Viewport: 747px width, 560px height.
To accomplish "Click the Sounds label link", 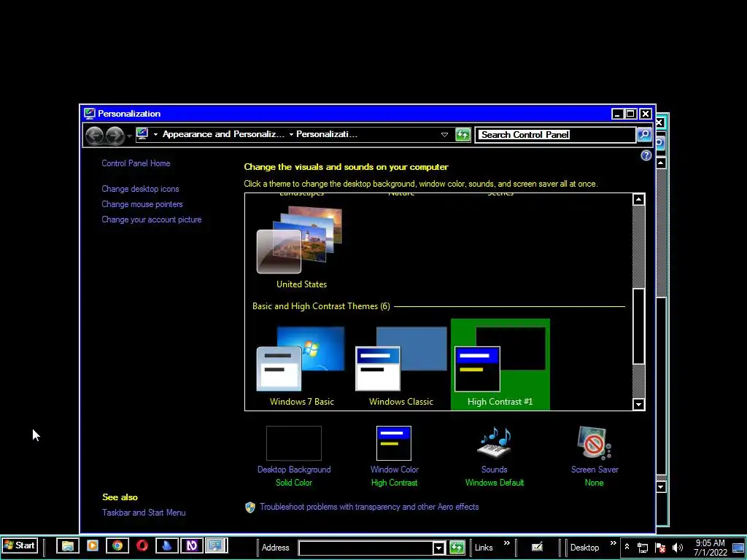I will click(x=494, y=470).
